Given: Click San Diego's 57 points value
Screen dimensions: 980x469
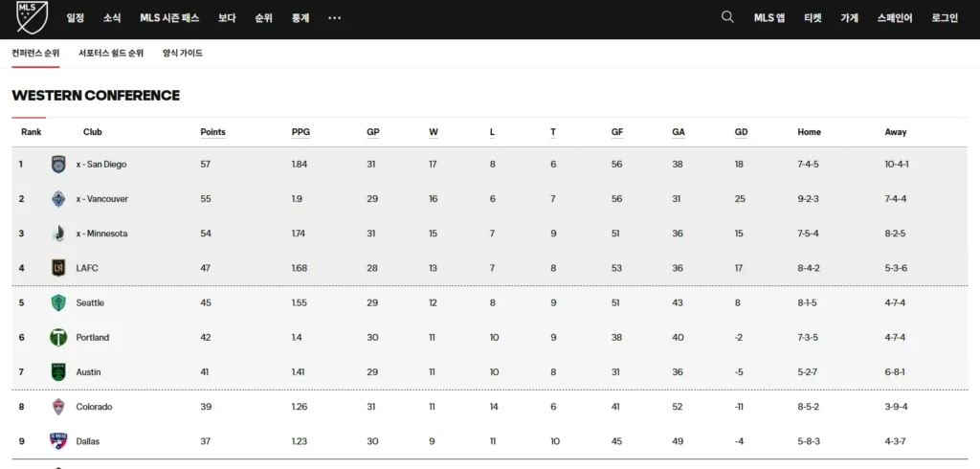Looking at the screenshot, I should 206,165.
